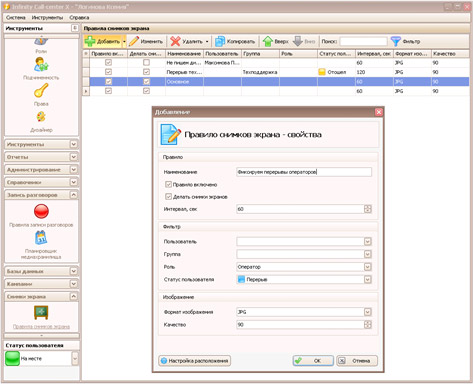
Task: Click the Поиск search field in toolbar
Action: 363,42
